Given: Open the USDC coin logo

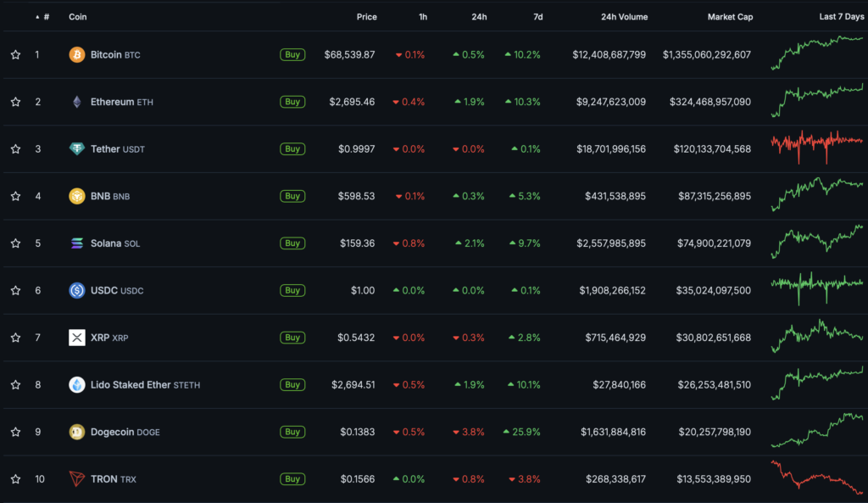Looking at the screenshot, I should (77, 290).
